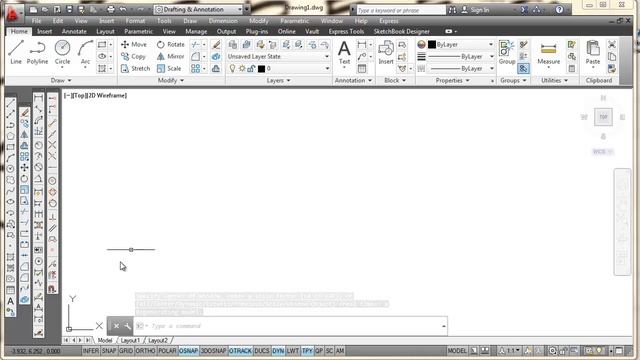
Task: Select the Arc tool
Action: pyautogui.click(x=85, y=52)
